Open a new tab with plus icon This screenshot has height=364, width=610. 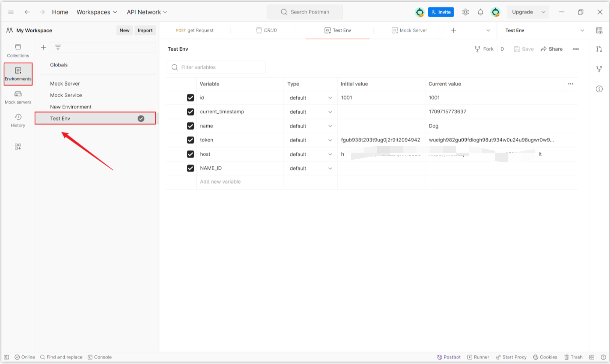tap(453, 30)
